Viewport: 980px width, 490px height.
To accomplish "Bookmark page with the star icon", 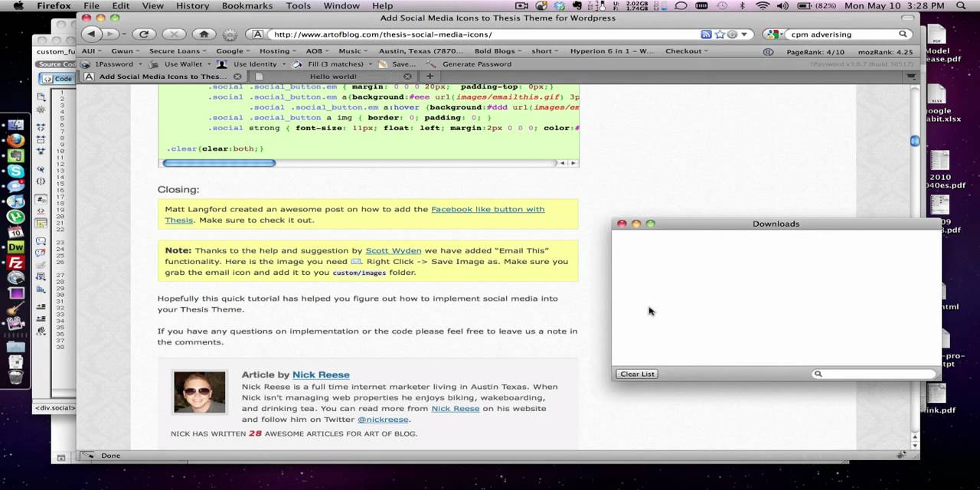I will (720, 34).
